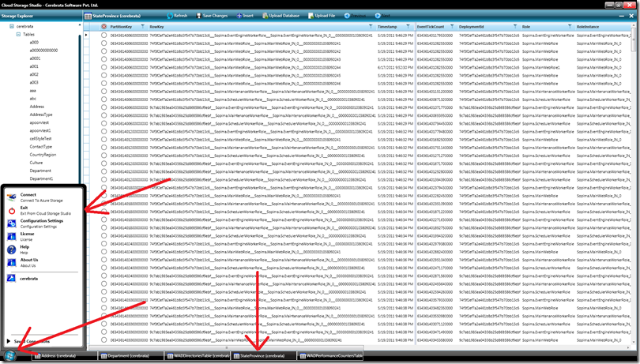Select Address table in Storage Explorer tree

click(x=36, y=107)
